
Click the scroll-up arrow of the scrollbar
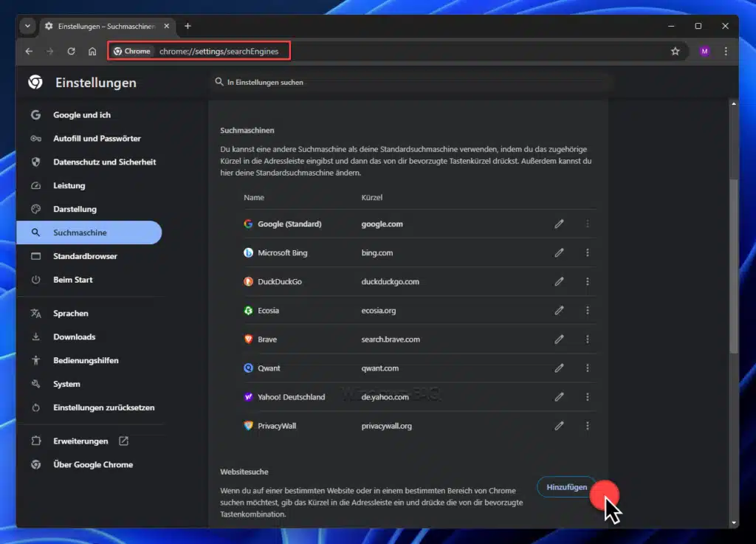(x=733, y=103)
